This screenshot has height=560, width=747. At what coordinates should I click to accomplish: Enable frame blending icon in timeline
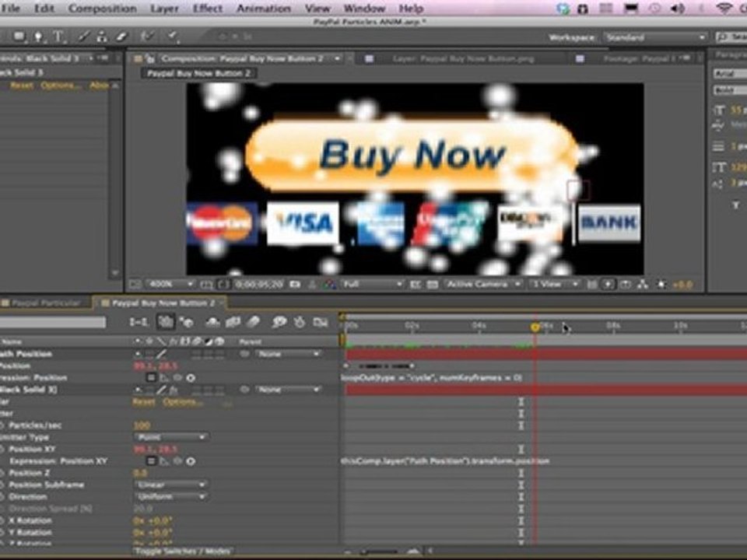coord(233,322)
